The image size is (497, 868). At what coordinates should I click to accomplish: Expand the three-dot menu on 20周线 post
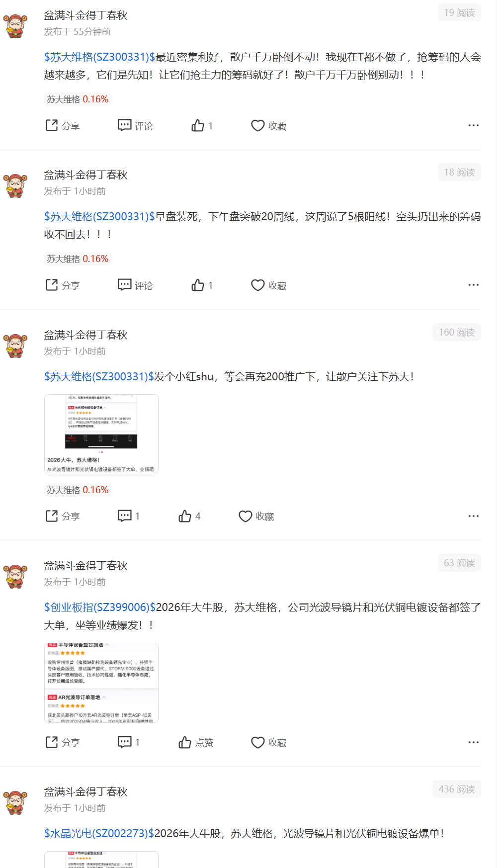474,285
